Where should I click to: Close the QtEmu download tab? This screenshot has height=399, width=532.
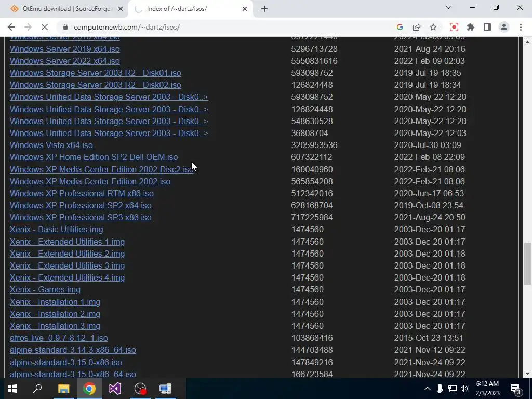pyautogui.click(x=120, y=9)
